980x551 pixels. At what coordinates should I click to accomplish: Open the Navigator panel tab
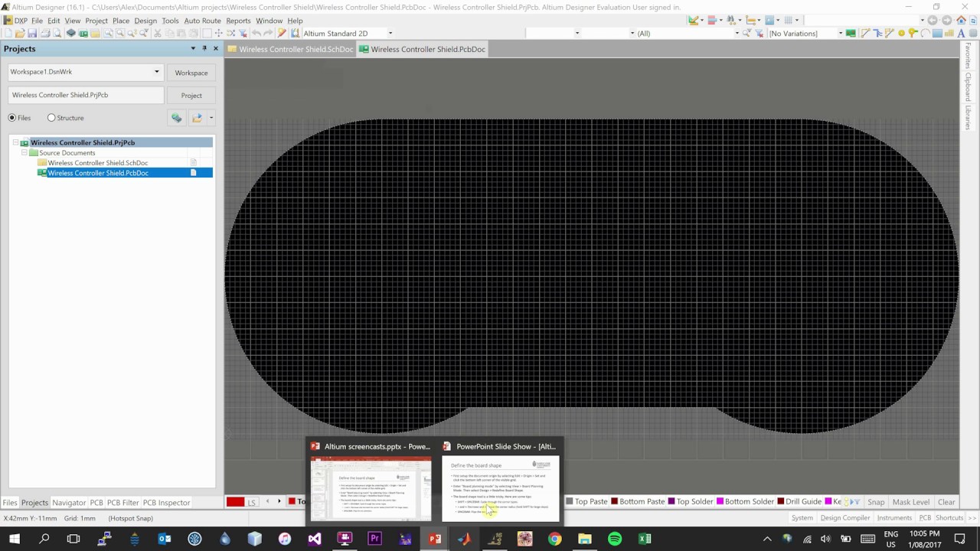[69, 503]
